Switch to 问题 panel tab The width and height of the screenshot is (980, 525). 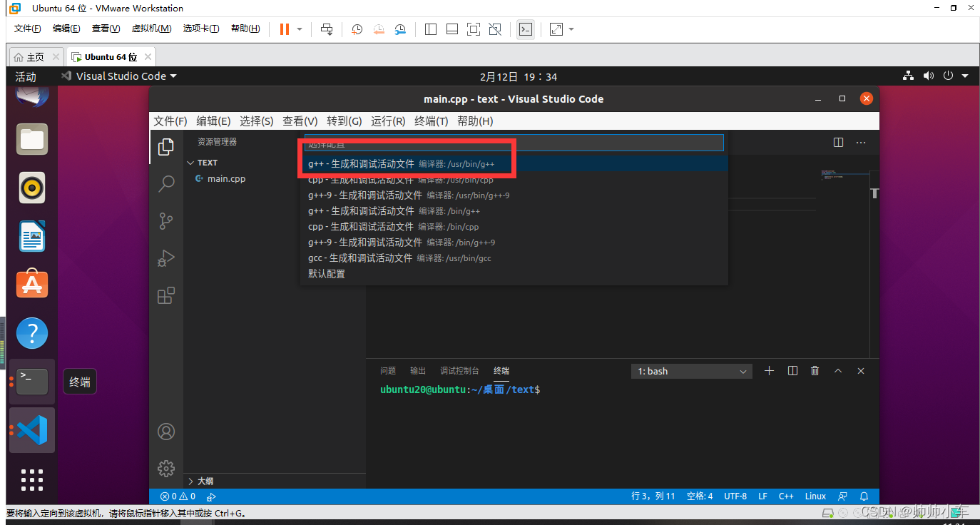(x=388, y=371)
